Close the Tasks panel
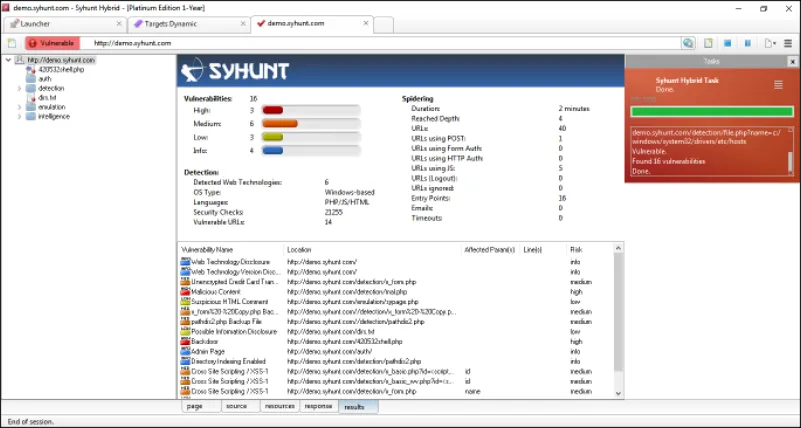The height and width of the screenshot is (428, 801). coord(792,61)
